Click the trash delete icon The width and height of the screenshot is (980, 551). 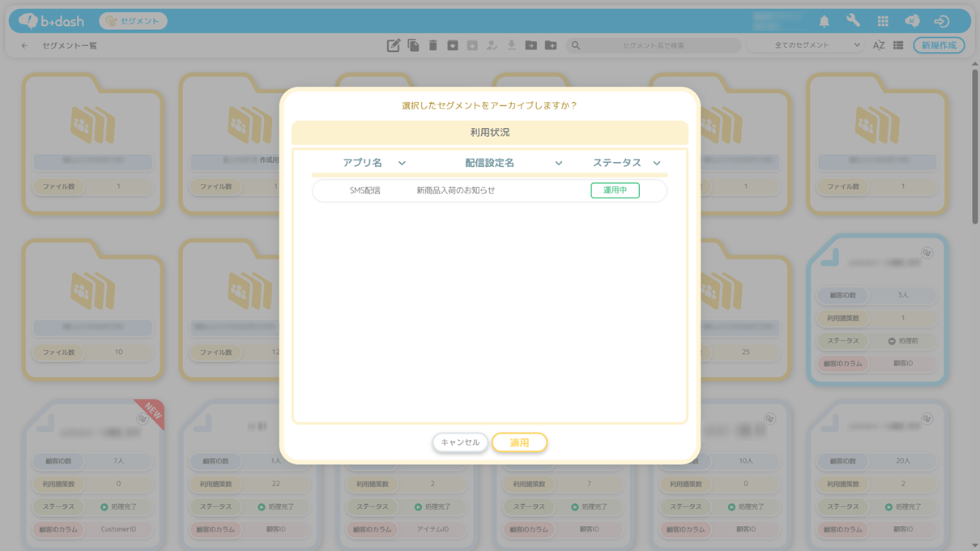click(x=432, y=46)
